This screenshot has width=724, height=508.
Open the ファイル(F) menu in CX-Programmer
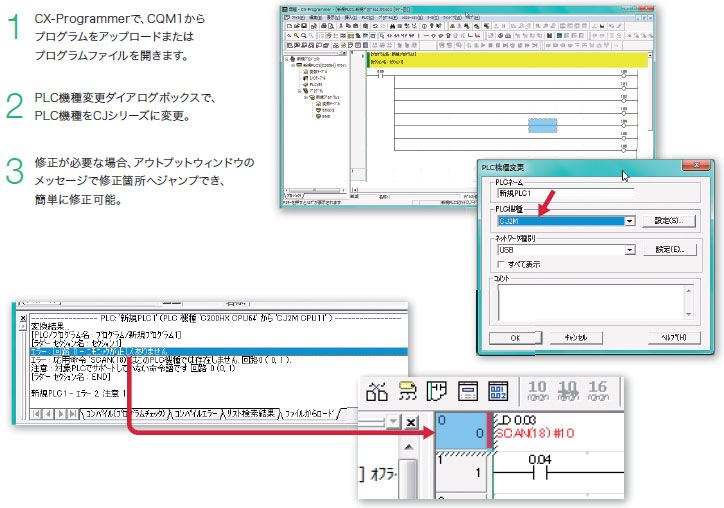click(298, 18)
